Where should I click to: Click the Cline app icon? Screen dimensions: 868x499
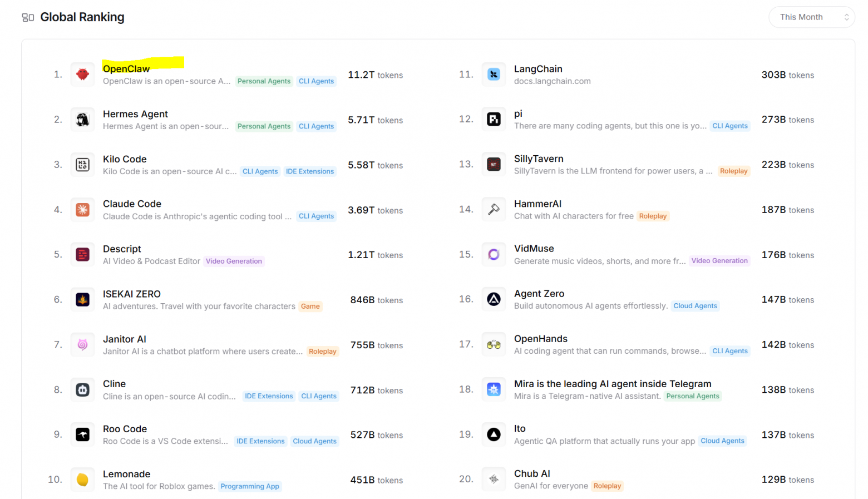pyautogui.click(x=82, y=390)
